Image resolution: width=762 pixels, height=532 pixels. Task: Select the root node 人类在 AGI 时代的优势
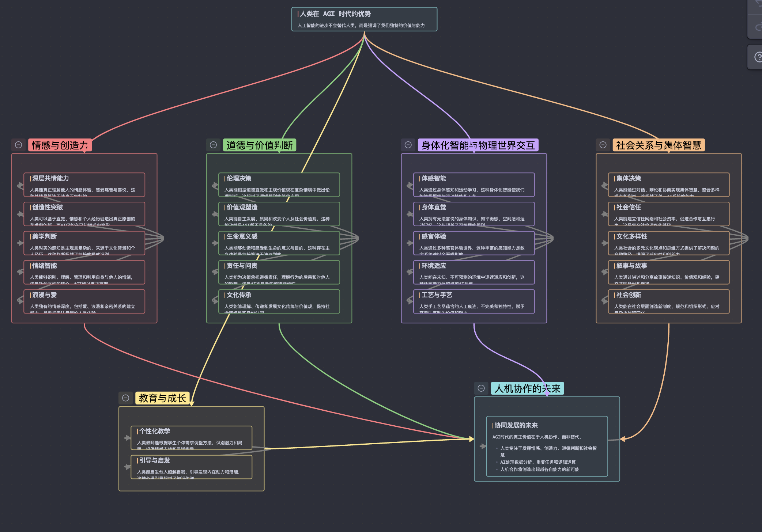pyautogui.click(x=364, y=19)
